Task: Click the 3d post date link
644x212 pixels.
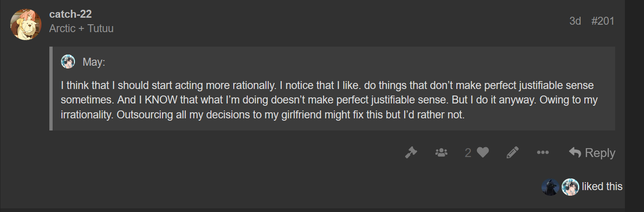Action: pos(575,21)
